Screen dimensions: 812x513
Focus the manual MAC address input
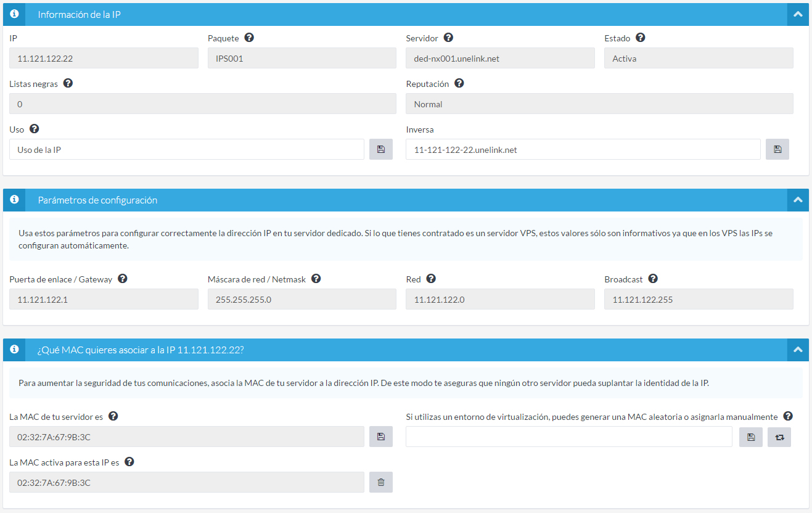click(568, 437)
